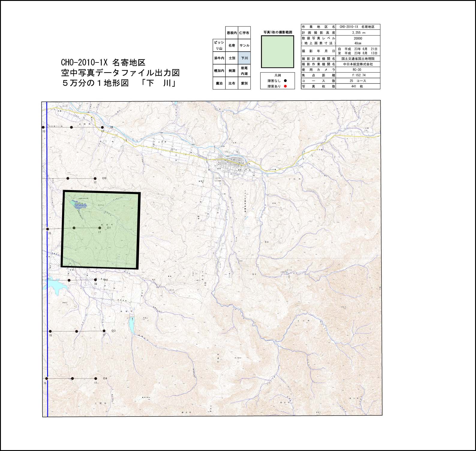Click the C10 course label
The width and height of the screenshot is (476, 451).
pos(104,178)
